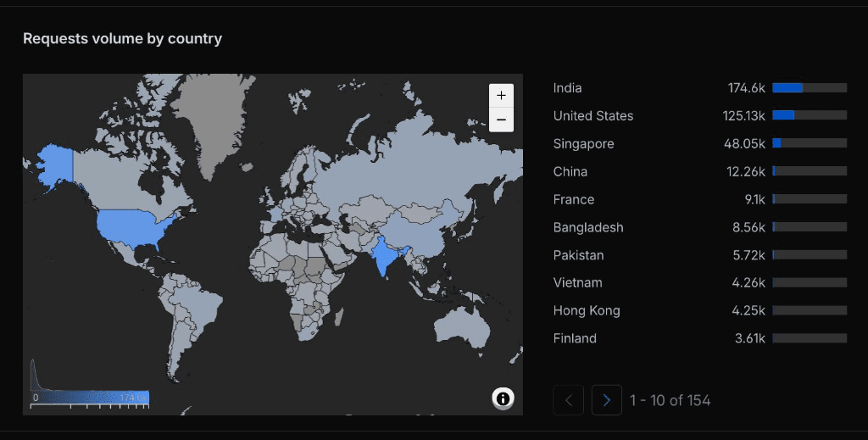Click Brazil on the world map
This screenshot has width=868, height=440.
[197, 304]
